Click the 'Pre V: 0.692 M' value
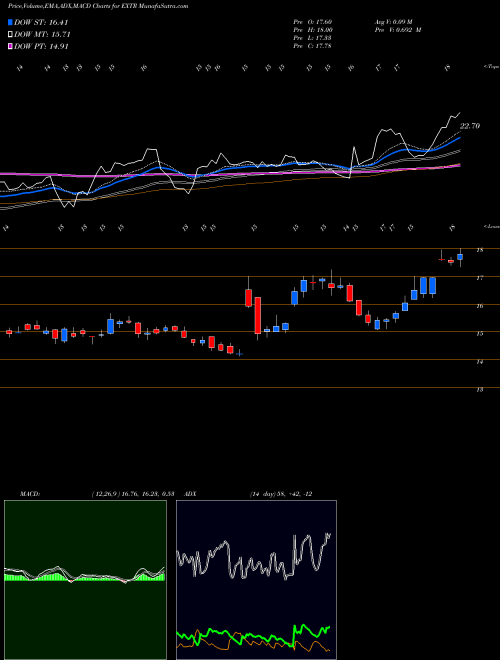500x660 pixels. (x=397, y=30)
